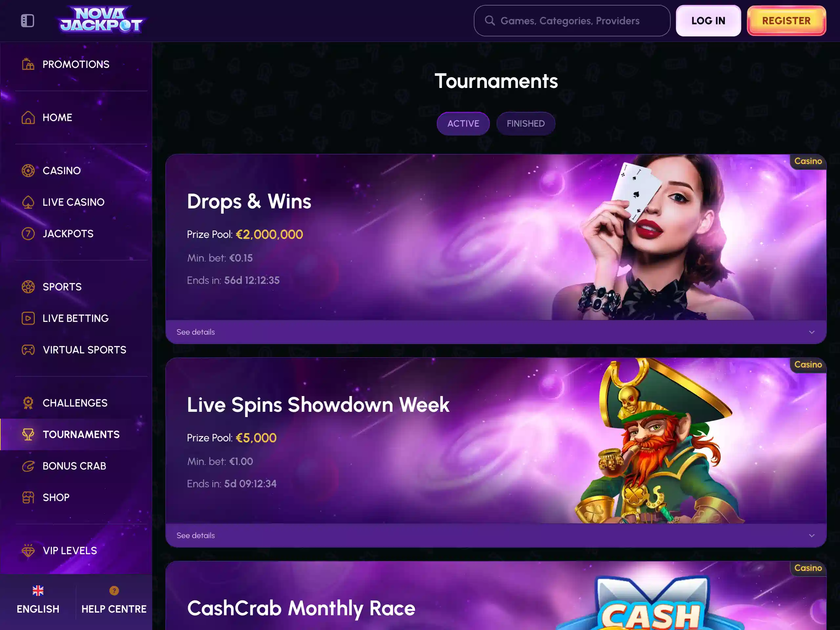Open Live Betting via the play icon

point(28,318)
